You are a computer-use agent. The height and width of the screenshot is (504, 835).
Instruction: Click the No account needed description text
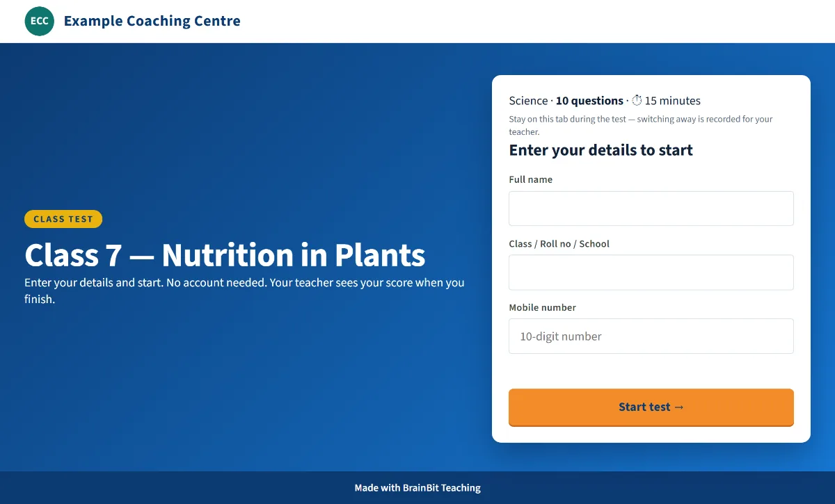(x=244, y=291)
